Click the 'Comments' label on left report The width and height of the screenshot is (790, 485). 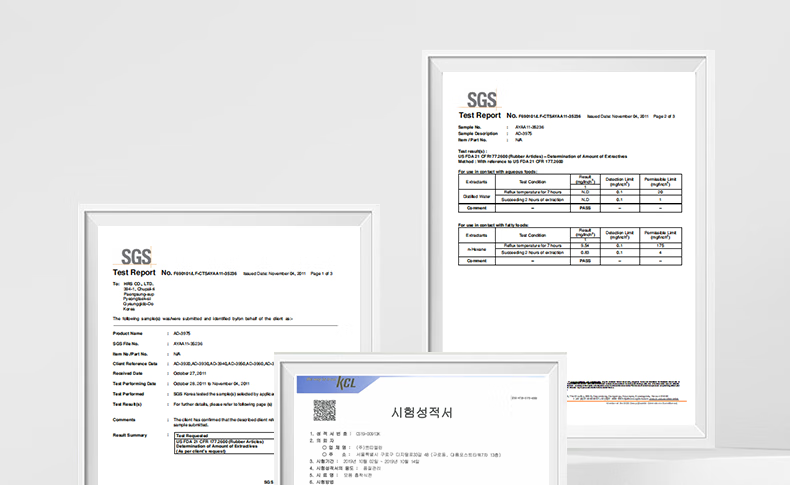pos(124,419)
